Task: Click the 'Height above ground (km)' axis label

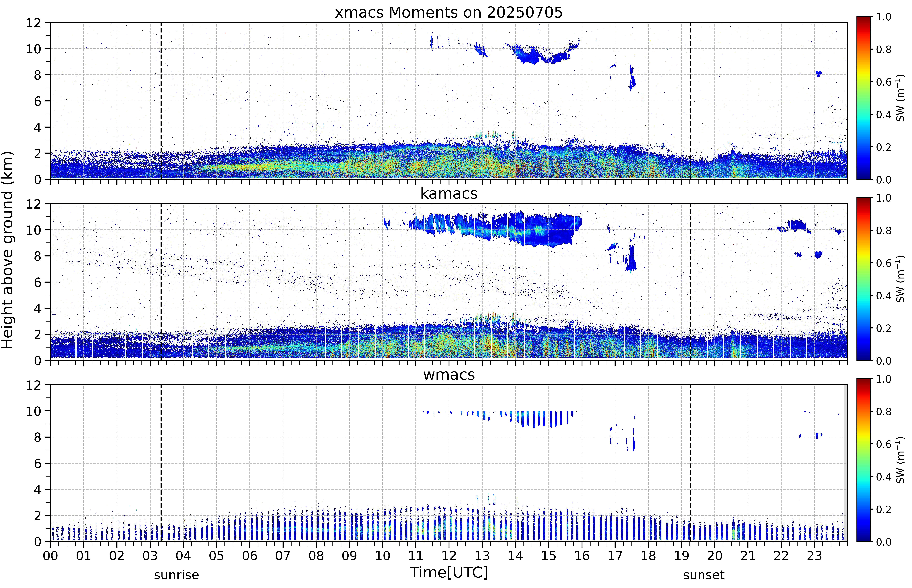Action: [x=8, y=250]
